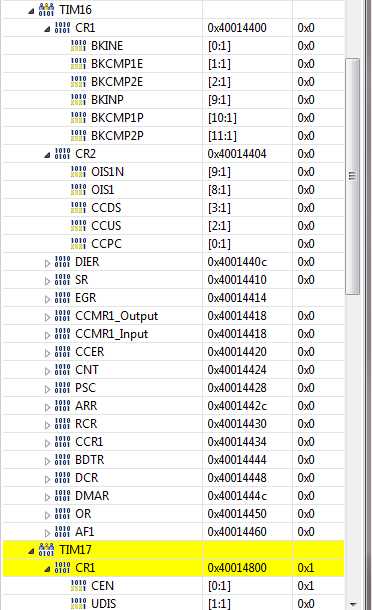
Task: Expand the DMAR register
Action: pos(47,498)
